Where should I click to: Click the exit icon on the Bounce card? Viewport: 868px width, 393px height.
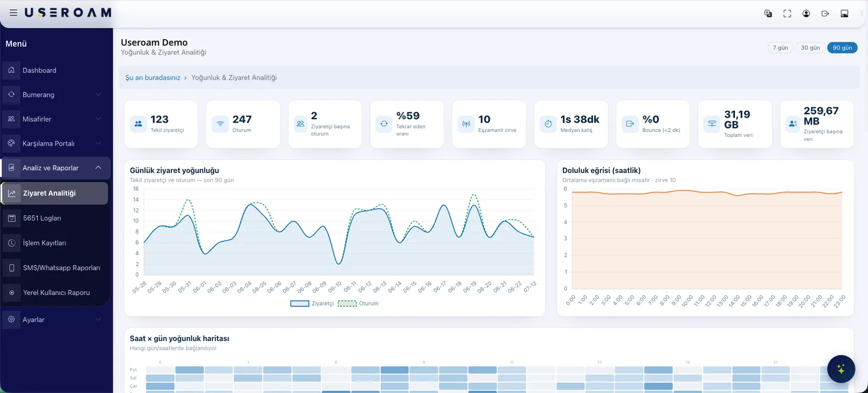click(x=630, y=124)
